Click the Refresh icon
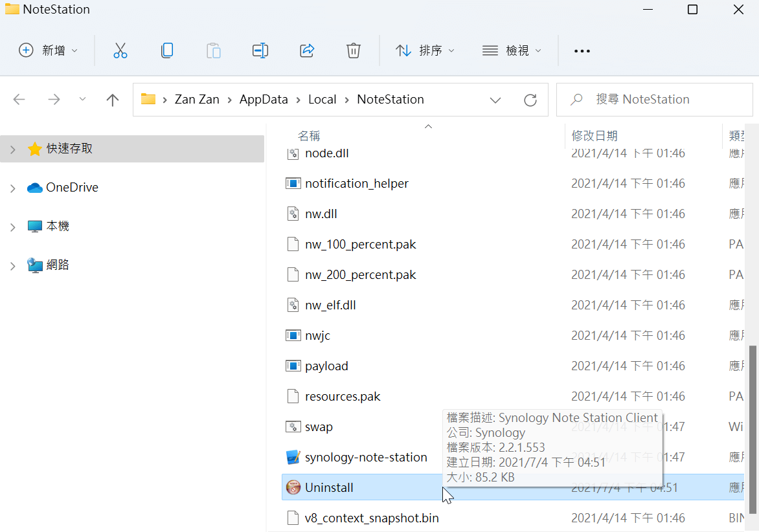759x532 pixels. [x=530, y=100]
